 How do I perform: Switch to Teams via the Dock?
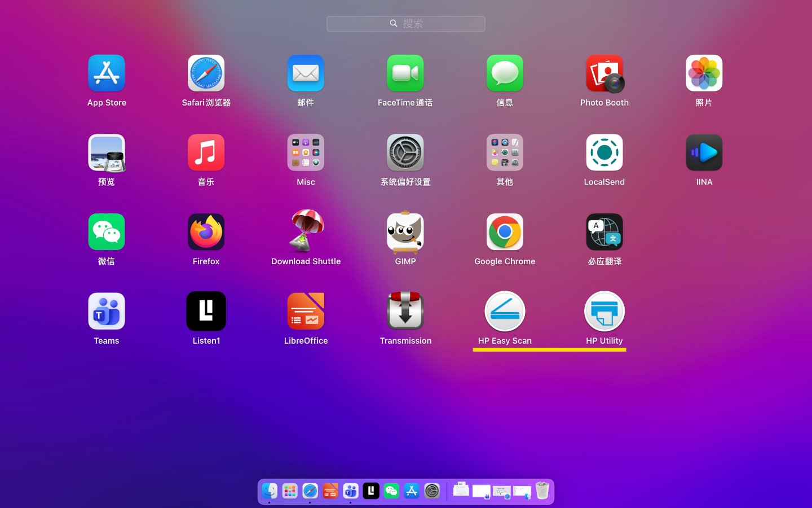pyautogui.click(x=351, y=491)
